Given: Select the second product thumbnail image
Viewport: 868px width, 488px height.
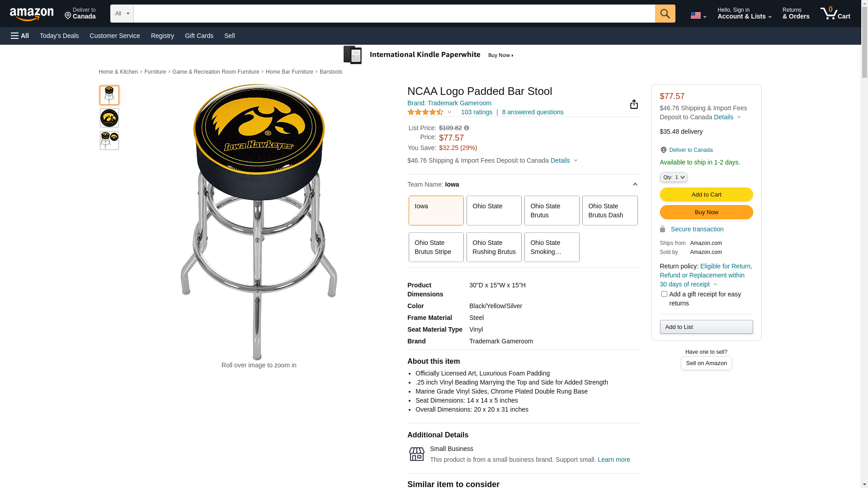Looking at the screenshot, I should (109, 118).
